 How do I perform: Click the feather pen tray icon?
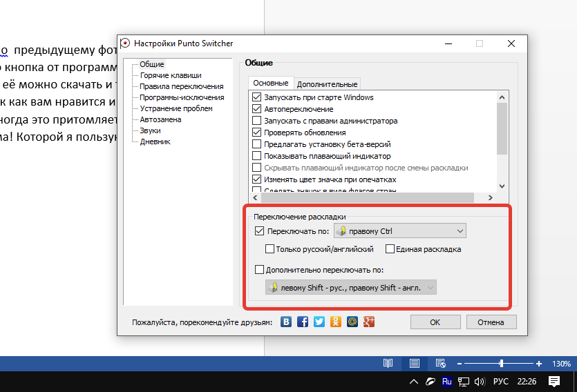(431, 382)
